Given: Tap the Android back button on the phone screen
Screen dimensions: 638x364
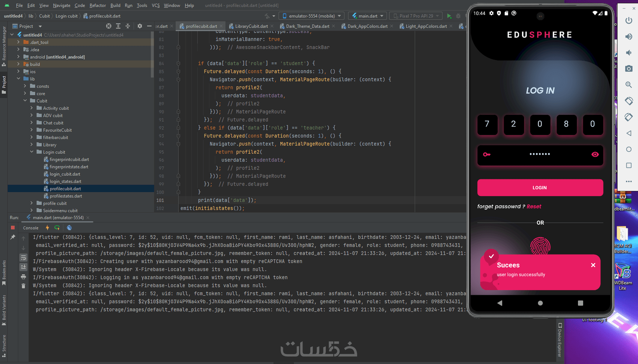Looking at the screenshot, I should (x=500, y=303).
